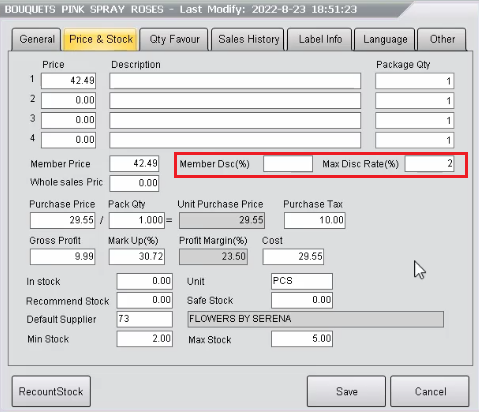Edit the Max Disc Rate(%) field
Viewport: 479px width, 412px height.
(x=429, y=164)
